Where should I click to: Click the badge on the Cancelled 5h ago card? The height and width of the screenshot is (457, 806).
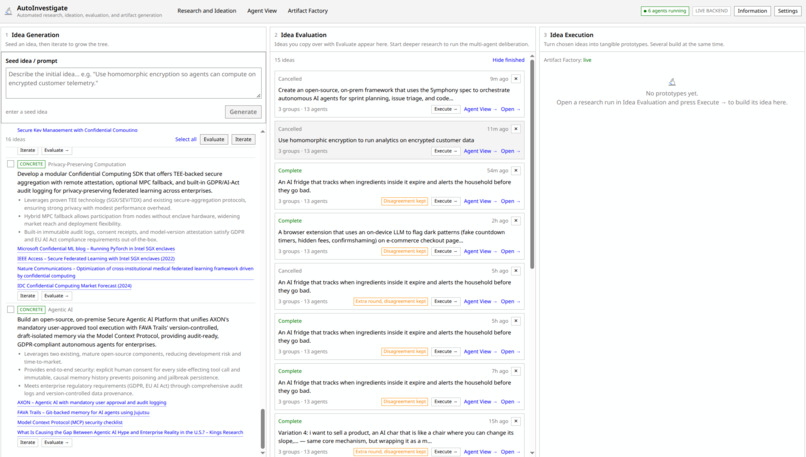[x=391, y=302]
